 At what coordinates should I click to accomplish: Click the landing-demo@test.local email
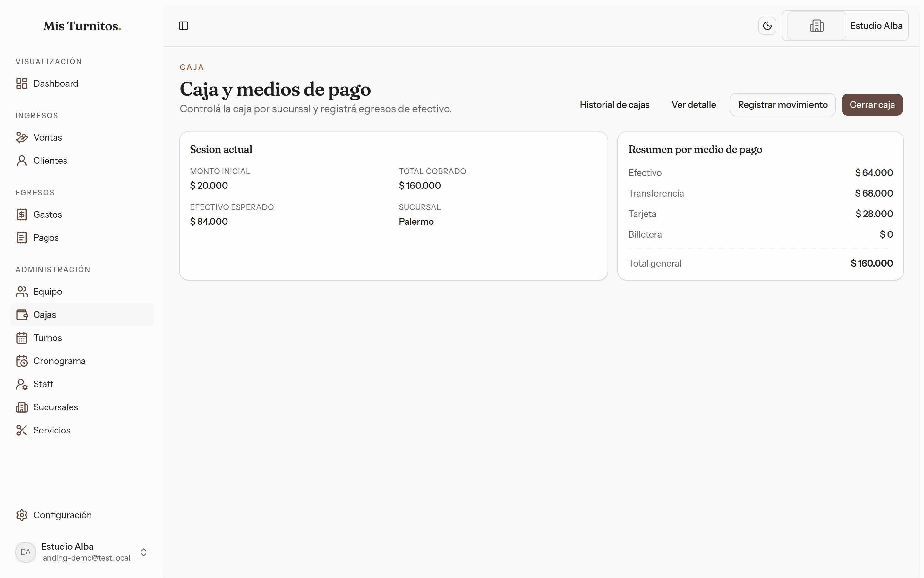(x=86, y=558)
